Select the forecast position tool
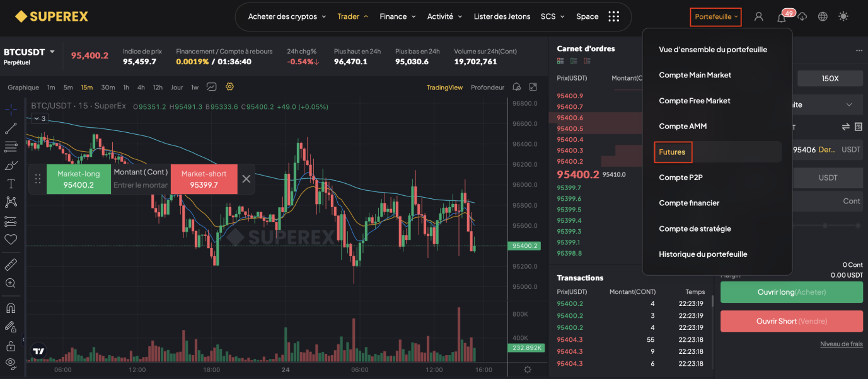The image size is (868, 379). pyautogui.click(x=11, y=221)
